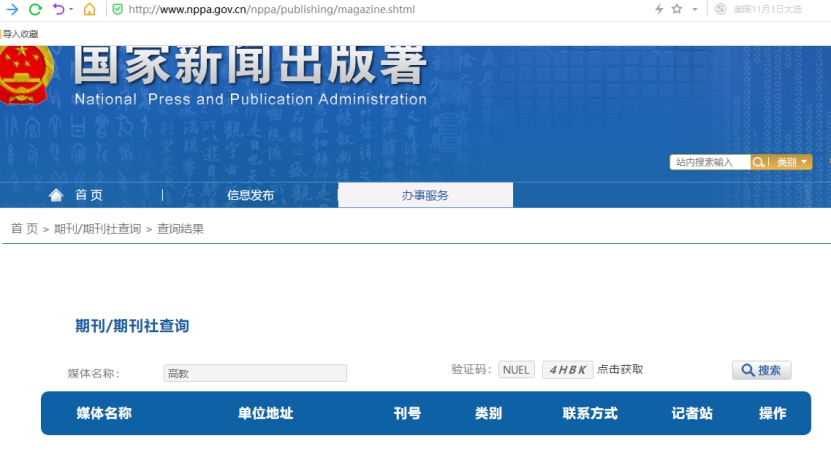Click the browser search box text

pos(767,9)
